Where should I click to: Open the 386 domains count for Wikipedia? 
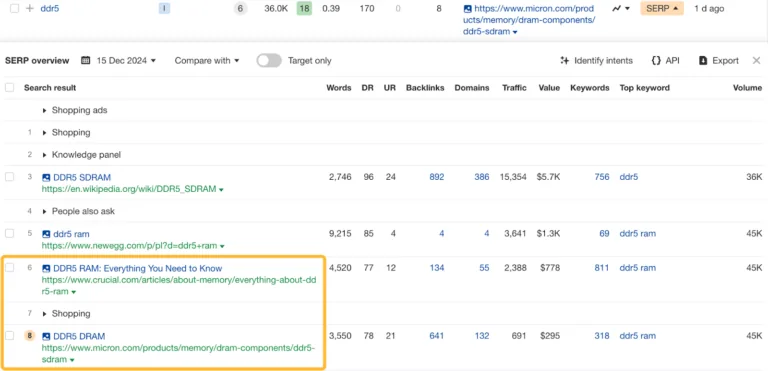pyautogui.click(x=481, y=177)
